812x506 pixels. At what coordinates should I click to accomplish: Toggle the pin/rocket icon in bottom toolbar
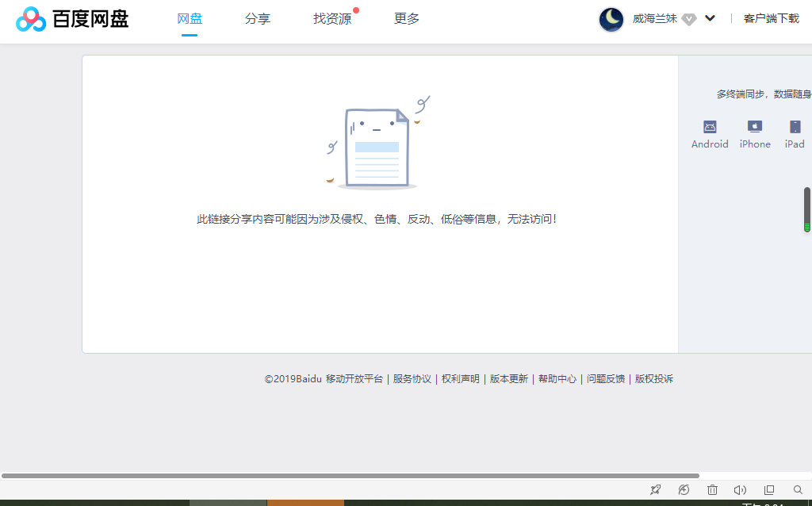[655, 489]
